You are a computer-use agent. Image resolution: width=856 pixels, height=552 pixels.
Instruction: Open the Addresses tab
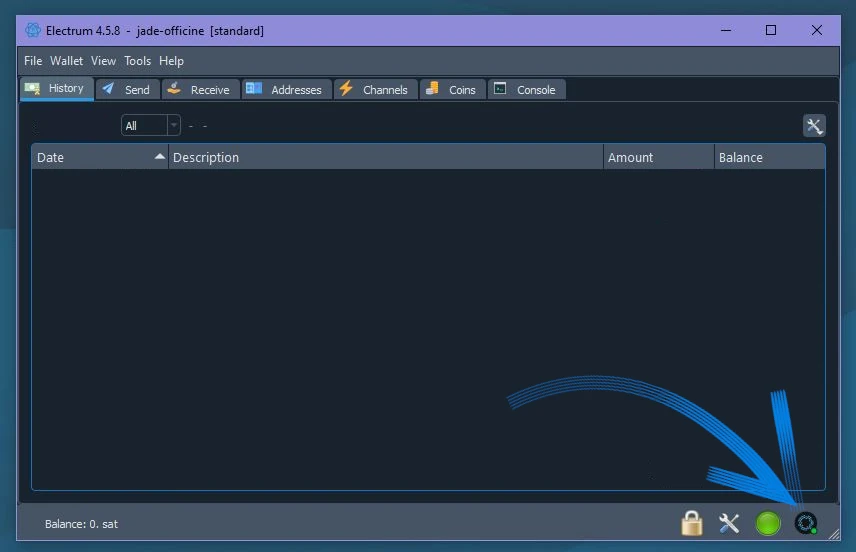tap(286, 90)
